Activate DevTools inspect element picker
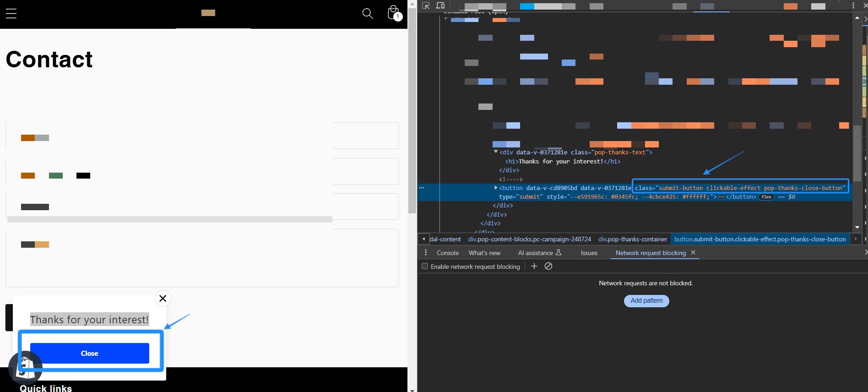 click(426, 6)
